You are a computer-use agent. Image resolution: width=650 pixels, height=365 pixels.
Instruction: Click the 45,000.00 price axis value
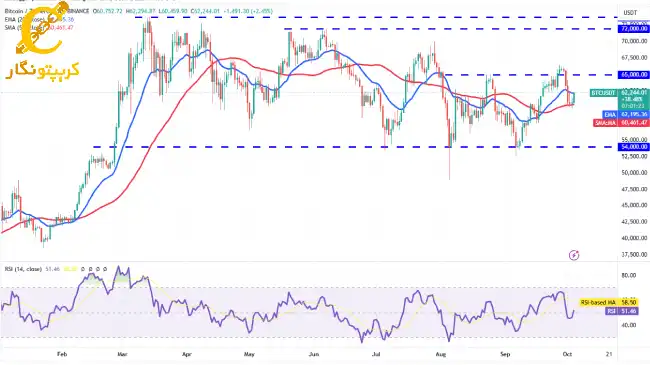coord(634,205)
